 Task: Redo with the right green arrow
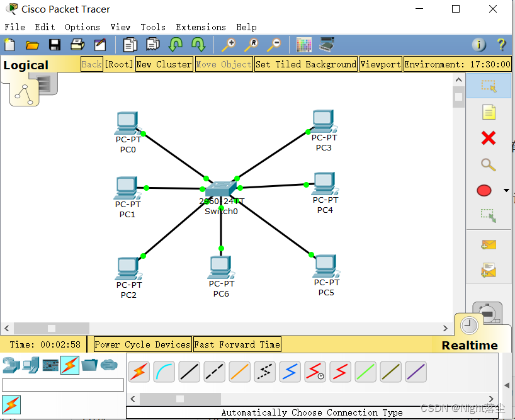(198, 45)
